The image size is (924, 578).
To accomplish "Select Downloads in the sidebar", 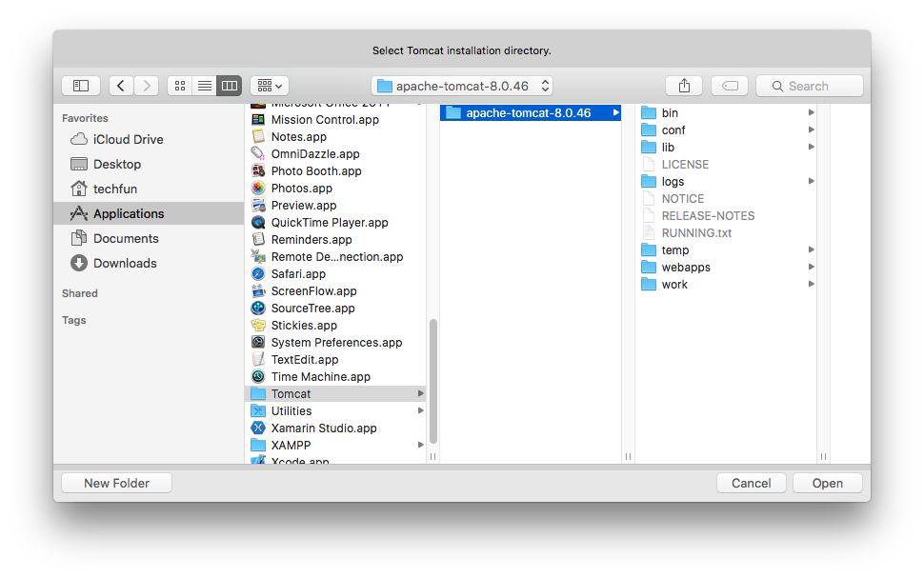I will (149, 264).
